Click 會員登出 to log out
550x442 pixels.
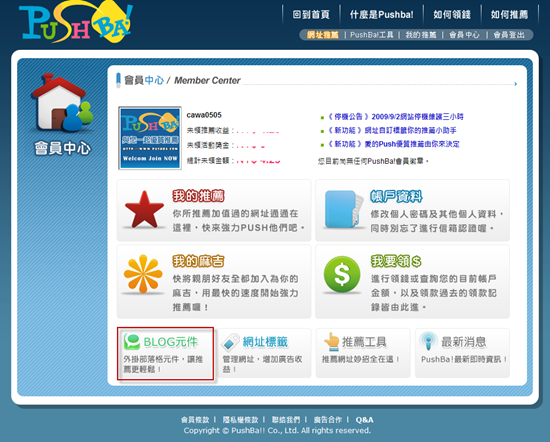point(509,35)
